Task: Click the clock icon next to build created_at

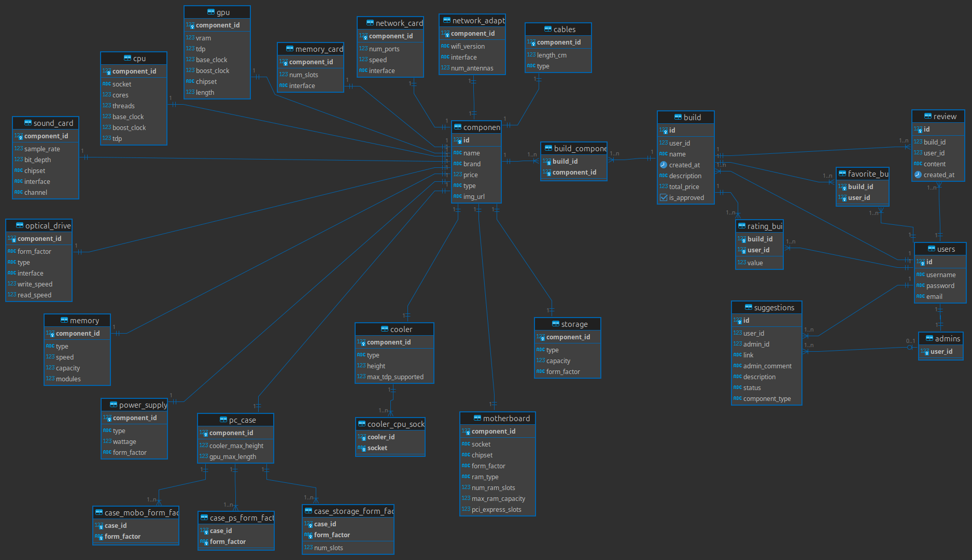Action: click(663, 165)
